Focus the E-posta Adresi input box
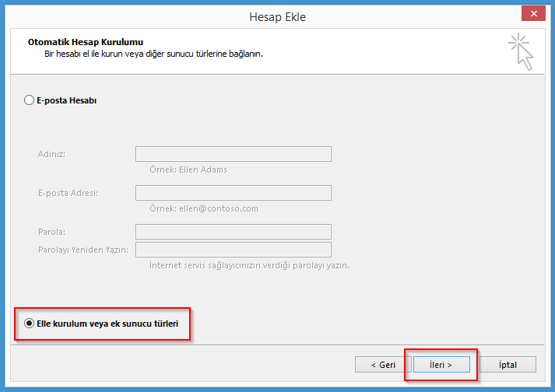 (233, 193)
